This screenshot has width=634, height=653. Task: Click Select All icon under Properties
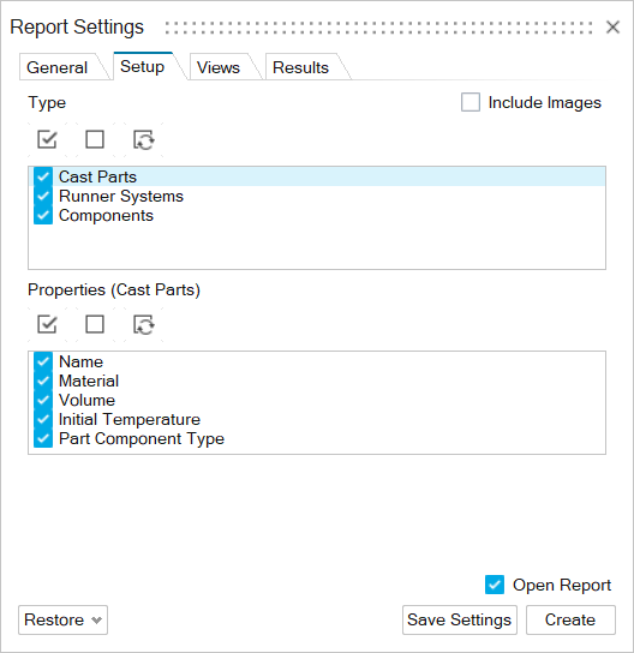[47, 324]
